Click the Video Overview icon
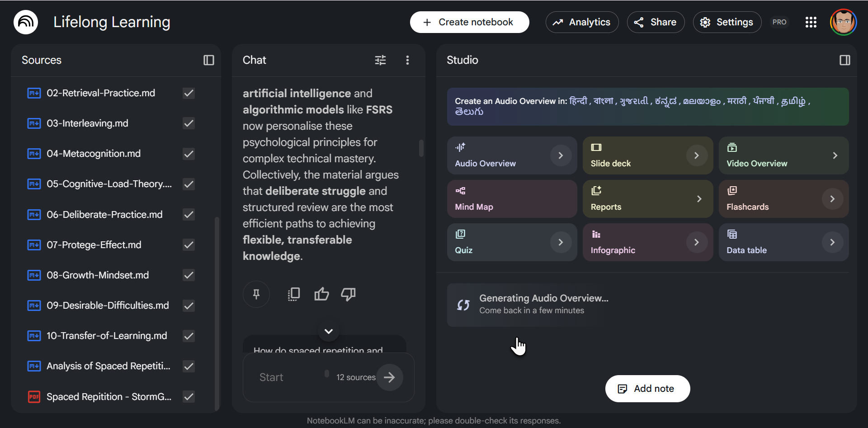 (x=732, y=147)
